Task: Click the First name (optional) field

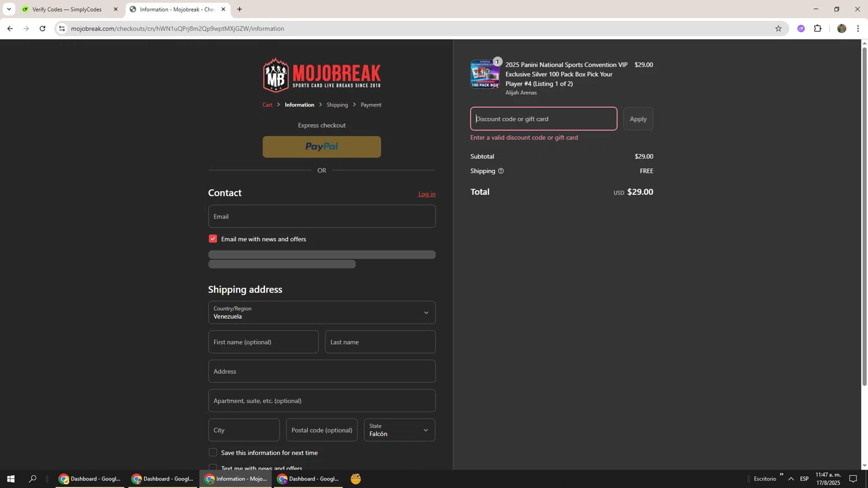Action: tap(263, 342)
